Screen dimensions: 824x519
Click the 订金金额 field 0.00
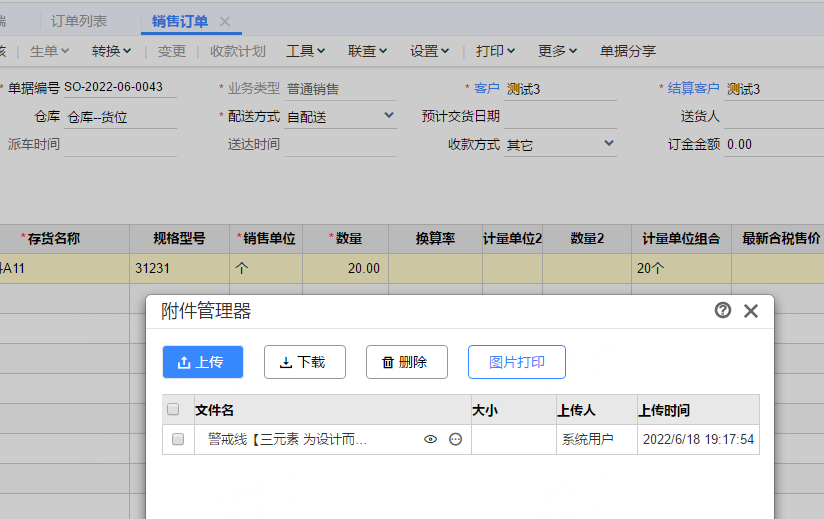coord(774,144)
